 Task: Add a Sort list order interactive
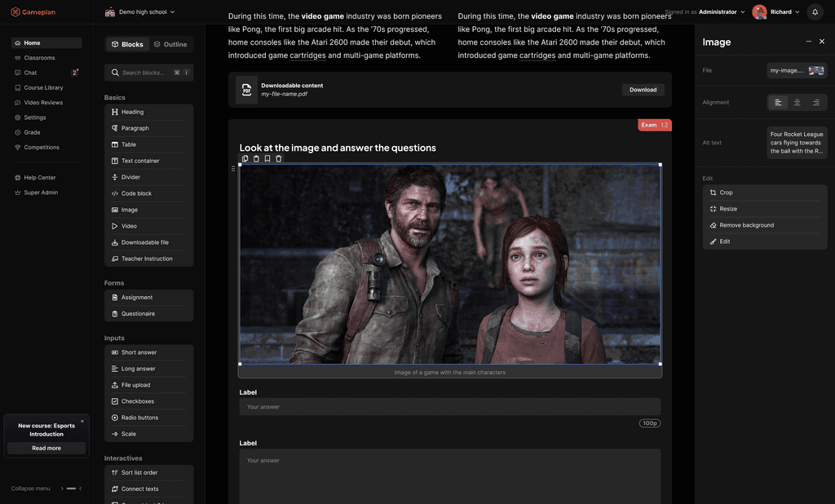coord(149,472)
